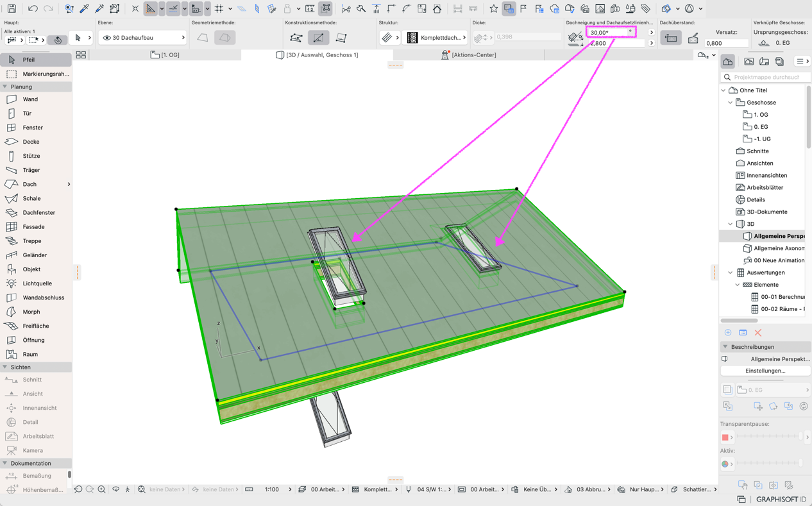Collapse the Geschosse tree node
The width and height of the screenshot is (812, 506).
[x=731, y=103]
